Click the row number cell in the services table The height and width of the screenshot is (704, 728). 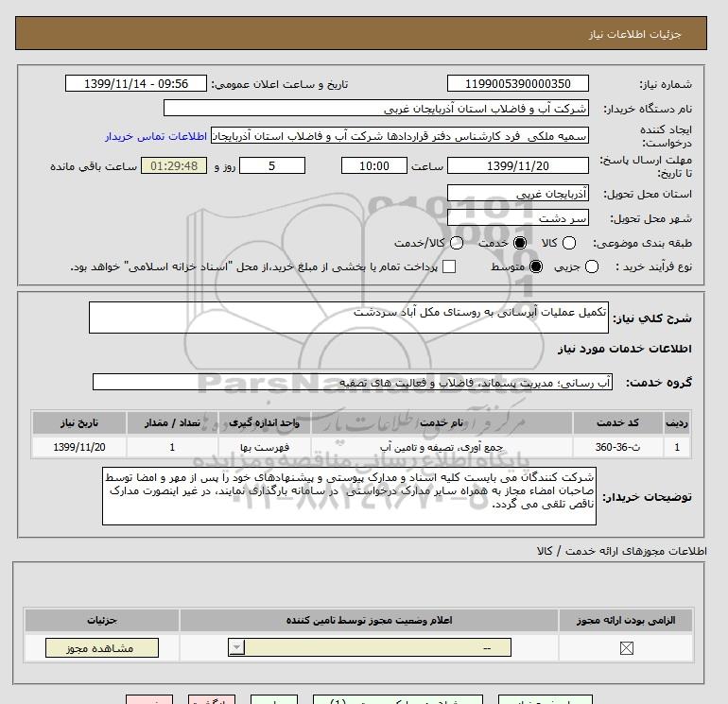tap(677, 447)
